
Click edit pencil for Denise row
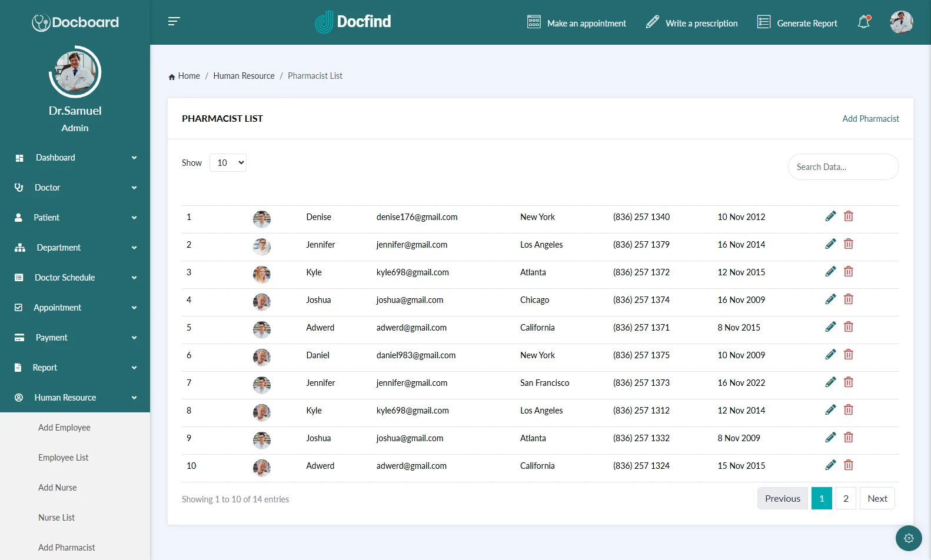click(x=830, y=216)
